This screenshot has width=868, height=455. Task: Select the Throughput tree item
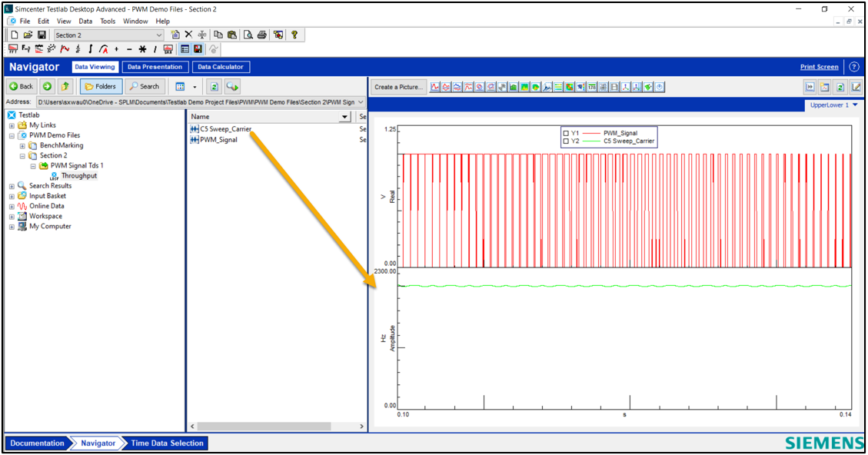[x=78, y=176]
